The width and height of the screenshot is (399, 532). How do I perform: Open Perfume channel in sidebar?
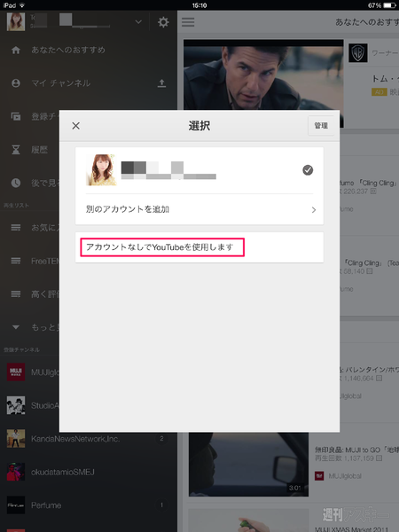[46, 505]
